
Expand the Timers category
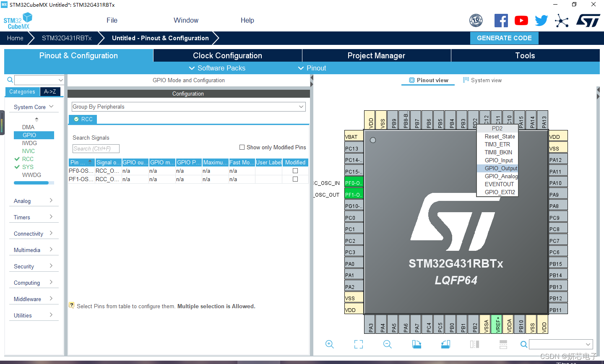click(x=34, y=217)
